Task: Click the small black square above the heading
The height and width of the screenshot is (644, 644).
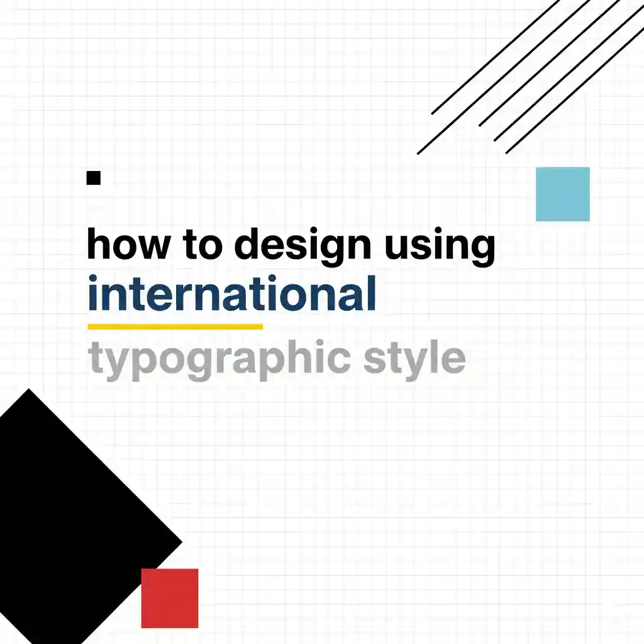Action: 94,178
